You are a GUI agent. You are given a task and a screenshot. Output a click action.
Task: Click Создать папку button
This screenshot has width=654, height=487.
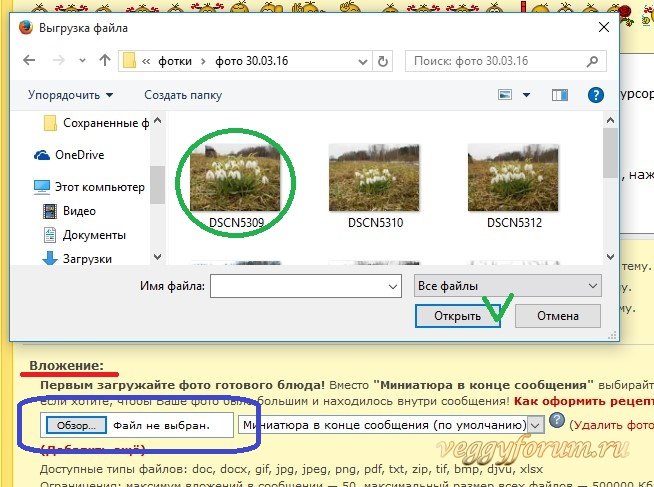[x=183, y=95]
